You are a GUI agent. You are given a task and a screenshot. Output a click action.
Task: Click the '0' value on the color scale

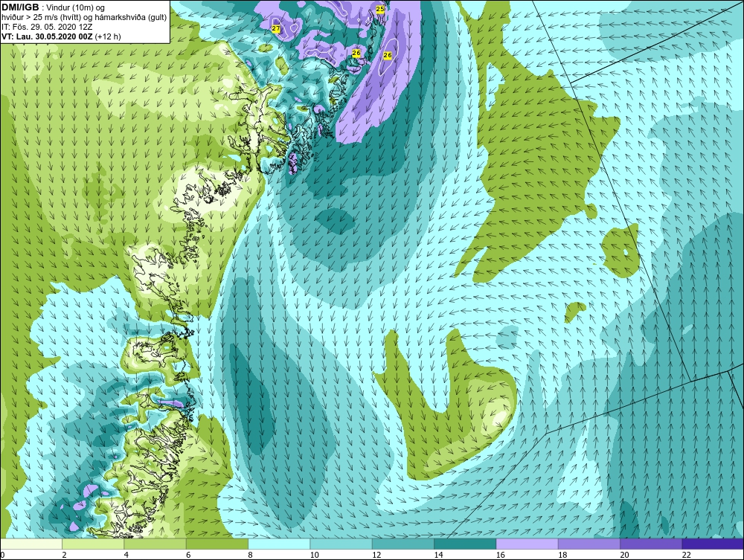[2, 556]
